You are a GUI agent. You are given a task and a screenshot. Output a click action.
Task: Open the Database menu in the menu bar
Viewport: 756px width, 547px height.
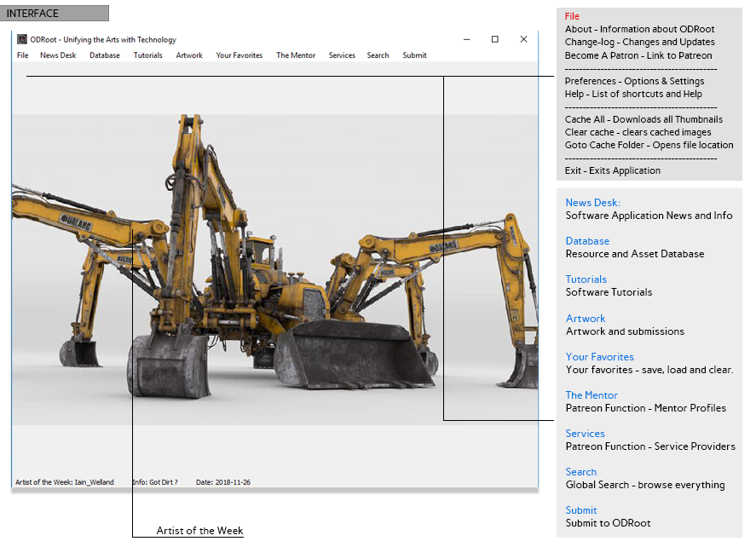coord(105,55)
